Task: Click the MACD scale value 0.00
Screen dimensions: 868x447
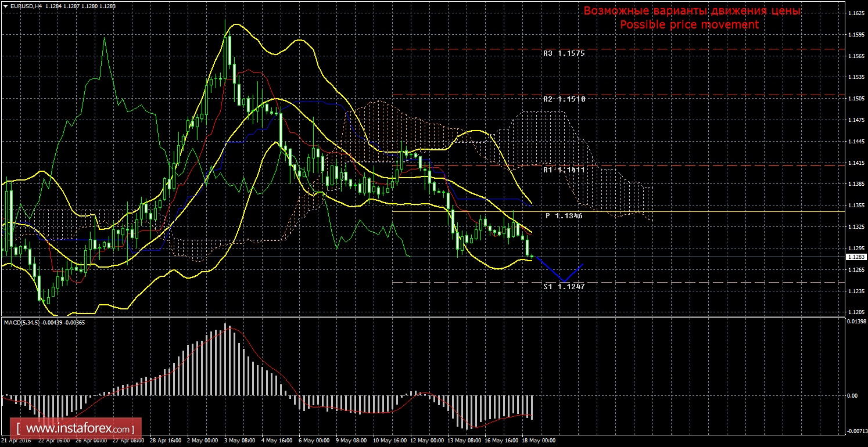Action: click(x=852, y=396)
